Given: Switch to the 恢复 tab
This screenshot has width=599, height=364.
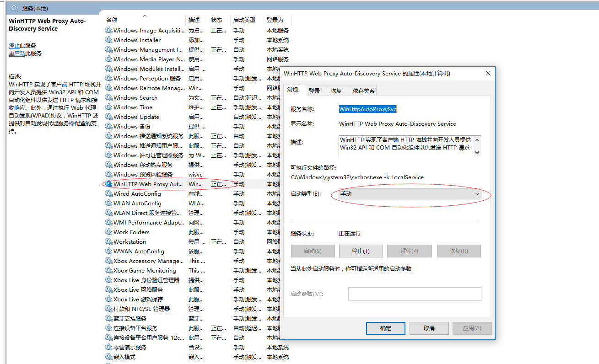Looking at the screenshot, I should click(x=338, y=91).
